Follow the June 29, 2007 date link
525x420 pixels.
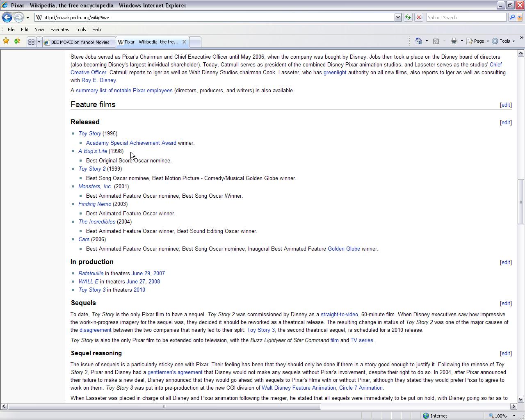click(148, 274)
